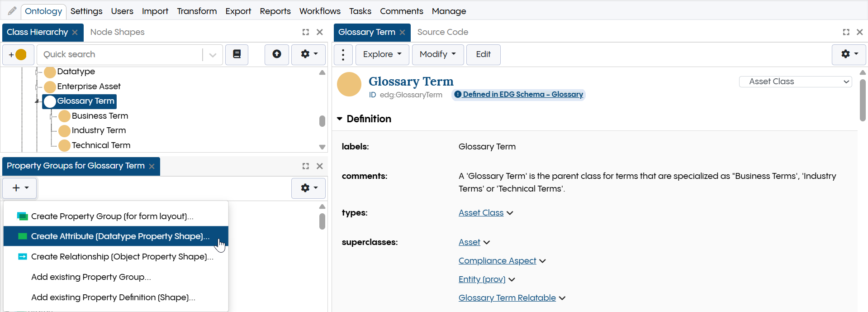This screenshot has height=312, width=868.
Task: Select Business Term in class tree
Action: (100, 116)
